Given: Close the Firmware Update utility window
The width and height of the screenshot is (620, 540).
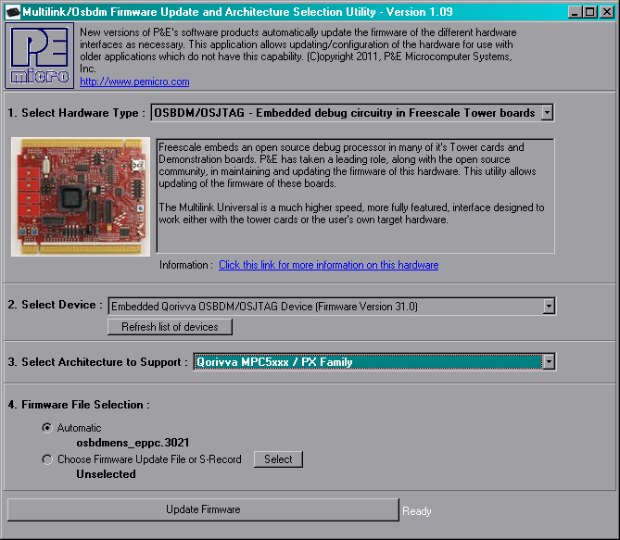Looking at the screenshot, I should (x=607, y=12).
